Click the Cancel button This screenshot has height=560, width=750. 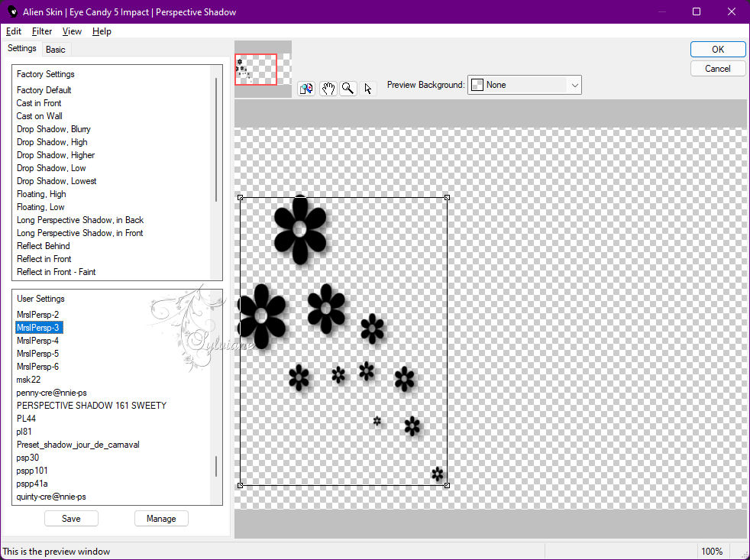[717, 69]
